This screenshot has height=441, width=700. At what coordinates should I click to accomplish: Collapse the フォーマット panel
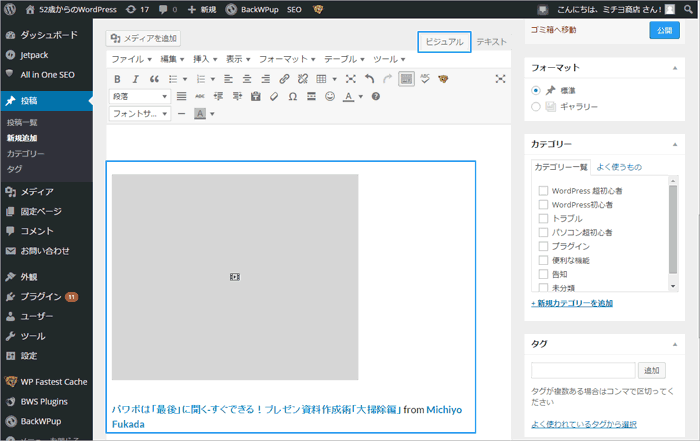click(x=675, y=68)
